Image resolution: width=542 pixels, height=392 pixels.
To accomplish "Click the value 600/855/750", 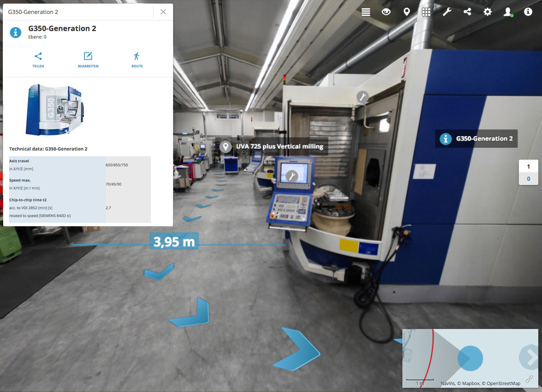I will 117,165.
